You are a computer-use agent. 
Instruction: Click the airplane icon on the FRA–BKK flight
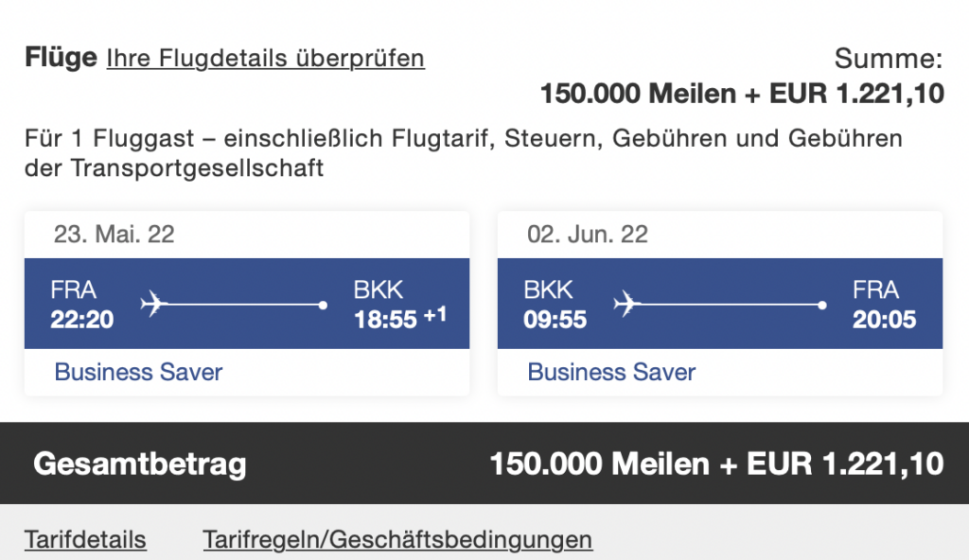(x=153, y=305)
